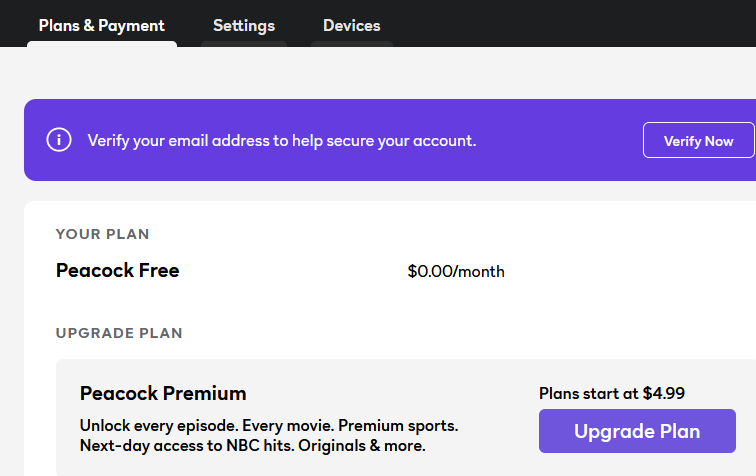Screen dimensions: 756x476
Task: Open the Plans & Payment tab
Action: click(x=102, y=26)
